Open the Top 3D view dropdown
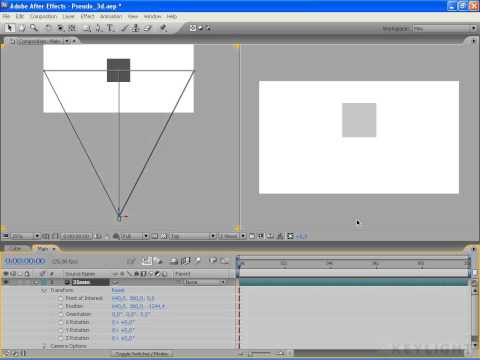Image resolution: width=480 pixels, height=360 pixels. coord(193,236)
